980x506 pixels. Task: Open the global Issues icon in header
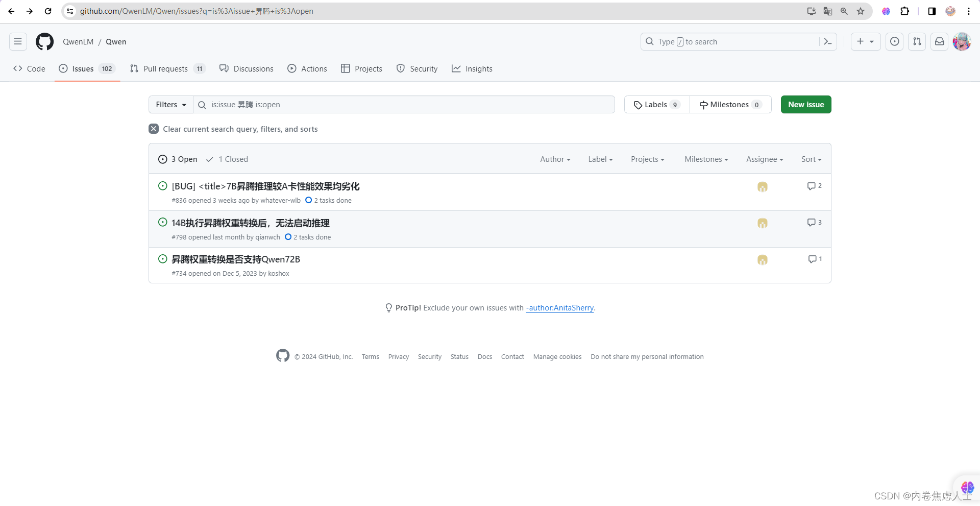point(895,42)
